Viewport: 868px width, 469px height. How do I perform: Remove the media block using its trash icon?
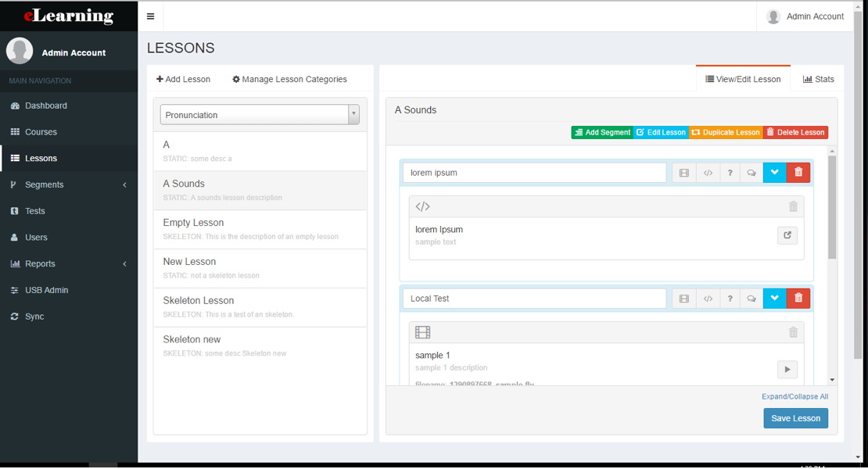(x=793, y=331)
